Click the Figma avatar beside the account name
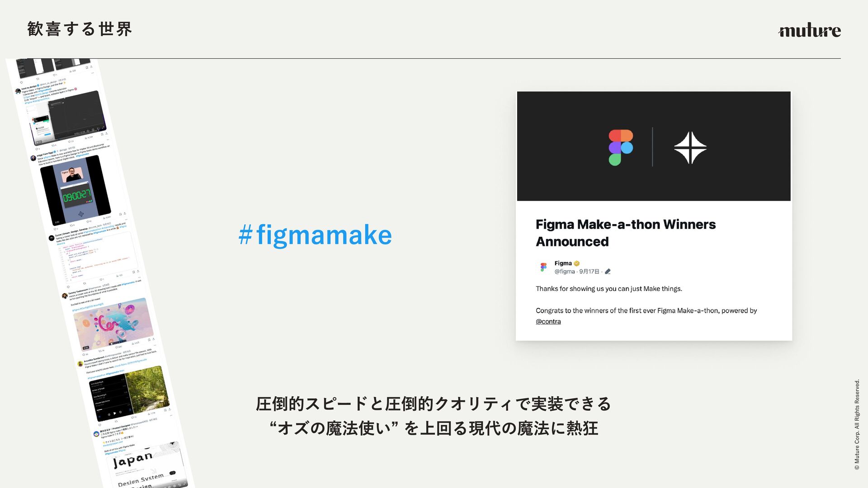 point(543,267)
